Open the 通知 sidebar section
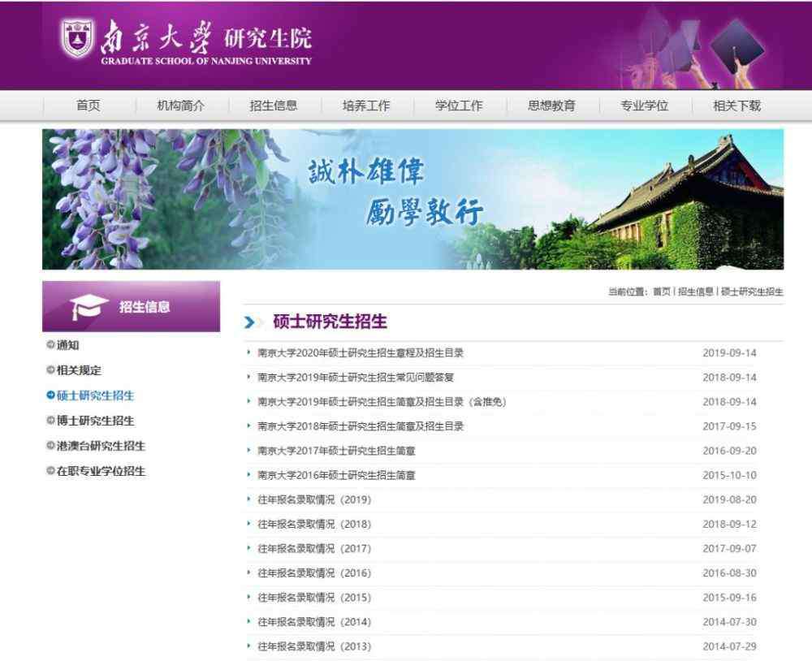This screenshot has height=661, width=812. [68, 345]
